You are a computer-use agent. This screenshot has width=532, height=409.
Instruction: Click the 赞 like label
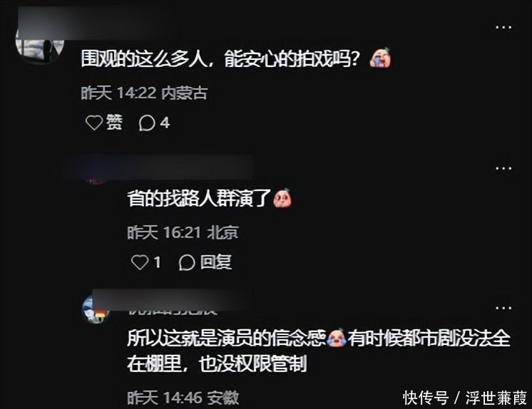[114, 122]
